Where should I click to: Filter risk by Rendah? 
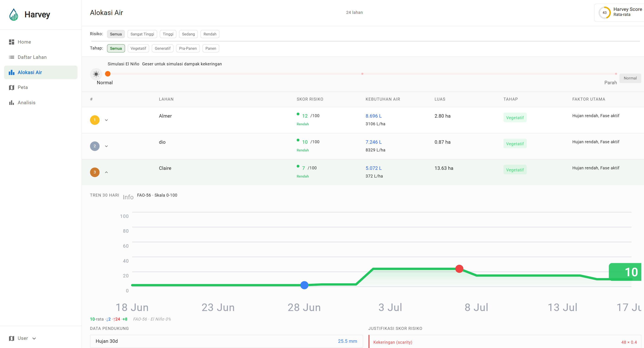click(x=210, y=34)
